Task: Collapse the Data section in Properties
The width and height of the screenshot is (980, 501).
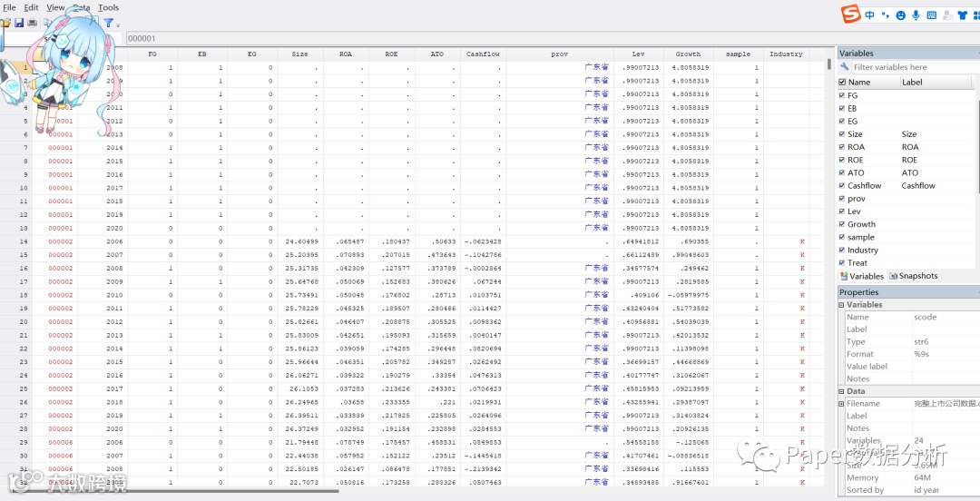Action: [841, 391]
